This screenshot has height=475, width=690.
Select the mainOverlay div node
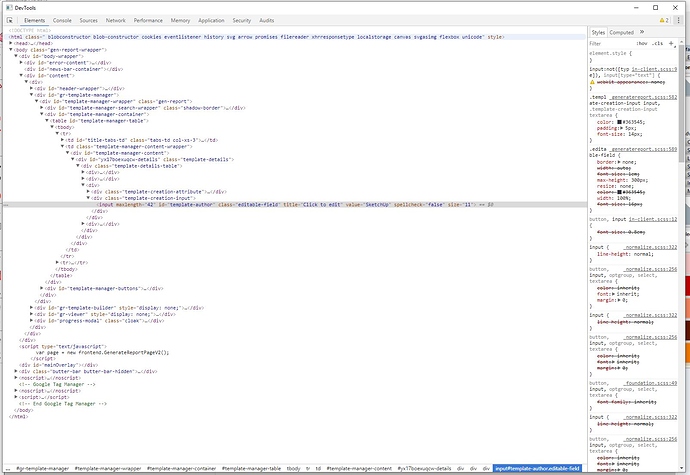(59, 365)
